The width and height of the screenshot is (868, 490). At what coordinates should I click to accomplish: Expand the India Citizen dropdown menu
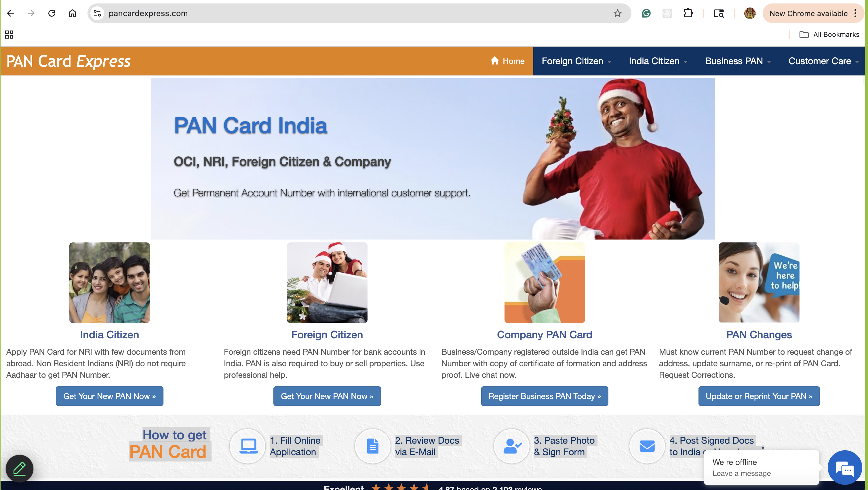tap(658, 61)
